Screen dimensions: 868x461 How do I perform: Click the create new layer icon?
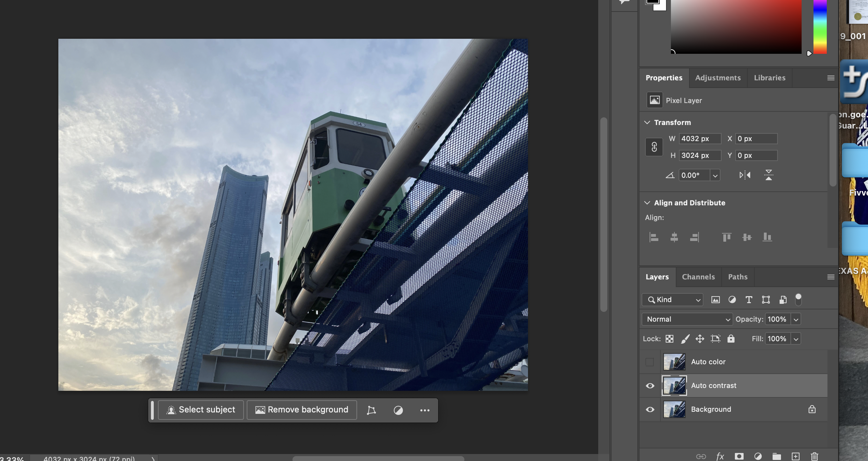click(x=795, y=456)
